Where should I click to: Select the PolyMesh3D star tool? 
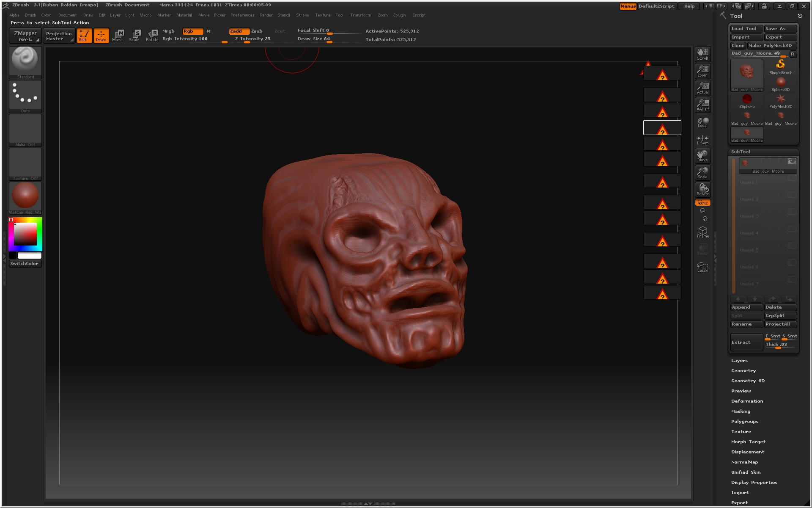(x=780, y=101)
